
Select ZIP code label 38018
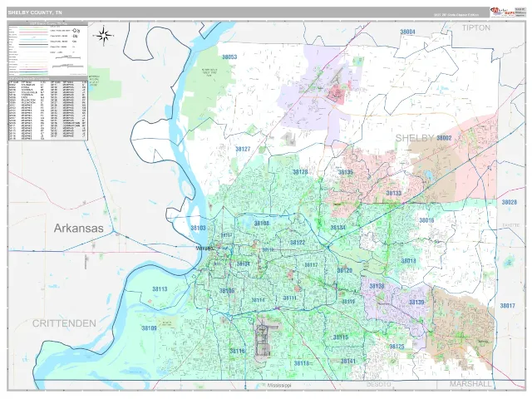tap(408, 261)
